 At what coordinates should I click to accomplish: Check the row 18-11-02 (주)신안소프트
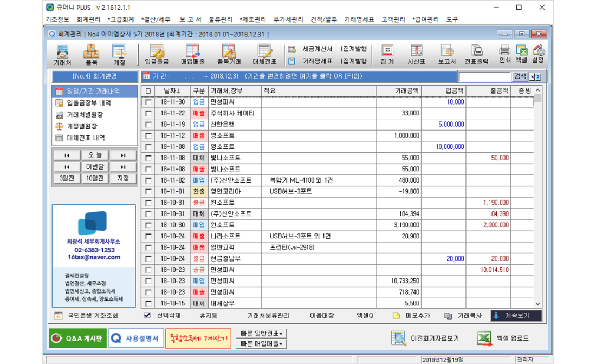pyautogui.click(x=148, y=180)
